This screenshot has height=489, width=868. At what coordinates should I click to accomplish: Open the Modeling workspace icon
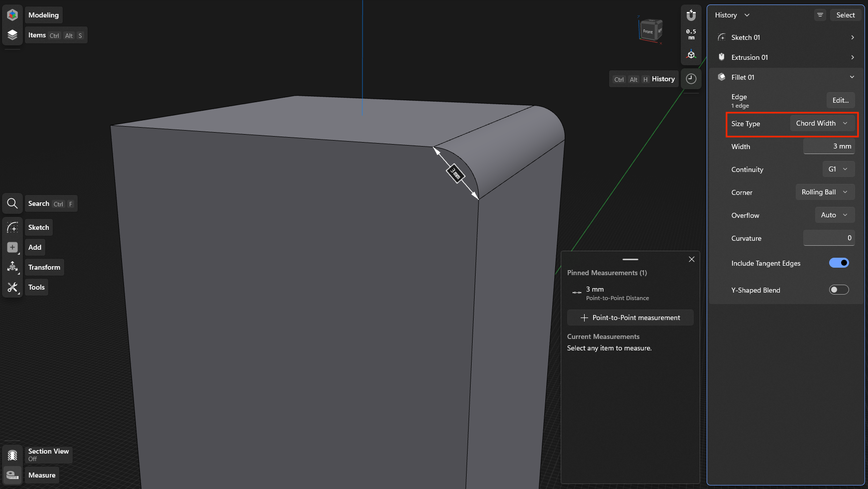click(12, 15)
